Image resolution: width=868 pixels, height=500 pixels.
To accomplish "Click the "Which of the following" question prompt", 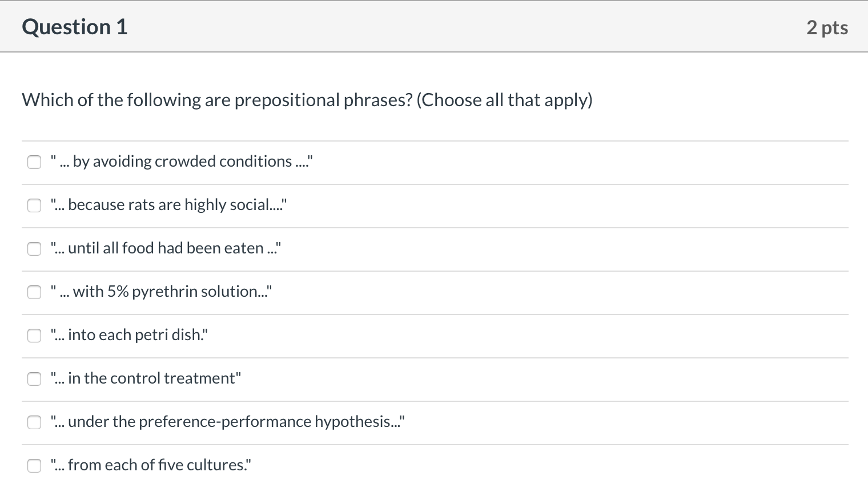I will 217,100.
